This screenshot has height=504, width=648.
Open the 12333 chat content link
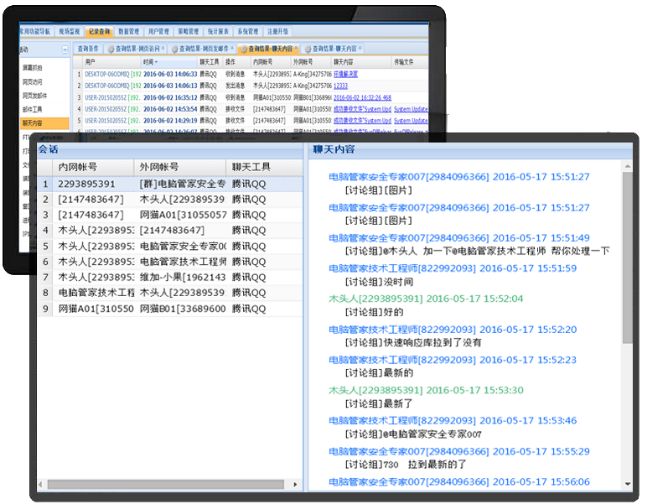pyautogui.click(x=341, y=86)
